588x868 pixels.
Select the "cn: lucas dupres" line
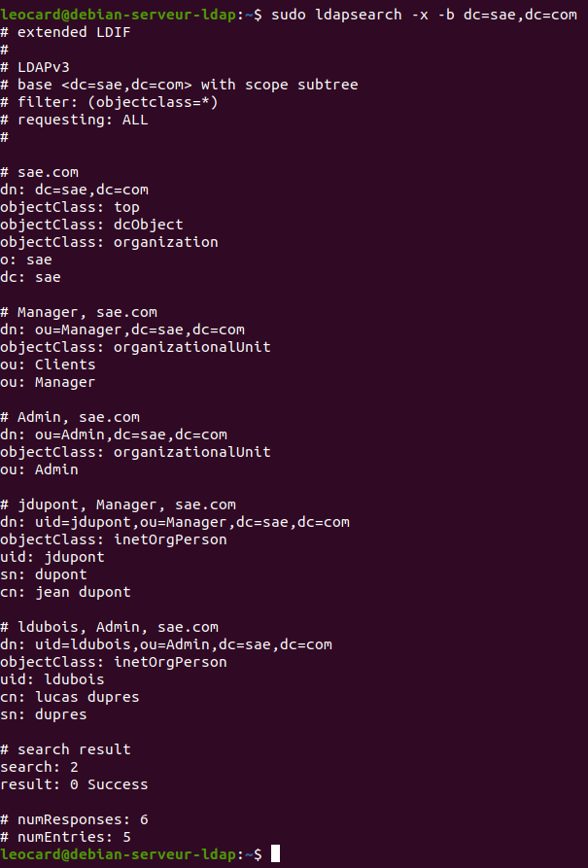click(70, 697)
